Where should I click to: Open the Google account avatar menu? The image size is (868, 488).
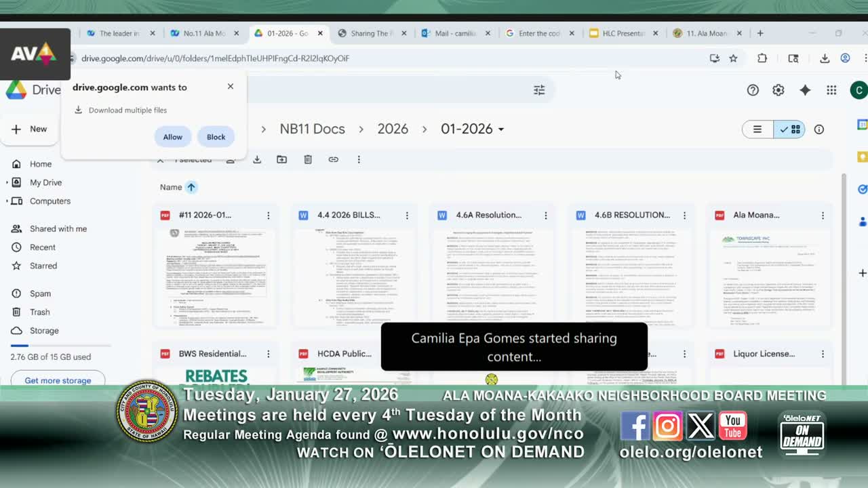(x=859, y=90)
